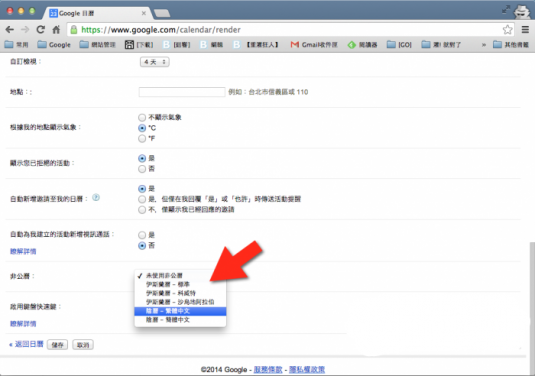Go back using the browser back arrow
Screen dimensions: 535x376
pyautogui.click(x=10, y=30)
